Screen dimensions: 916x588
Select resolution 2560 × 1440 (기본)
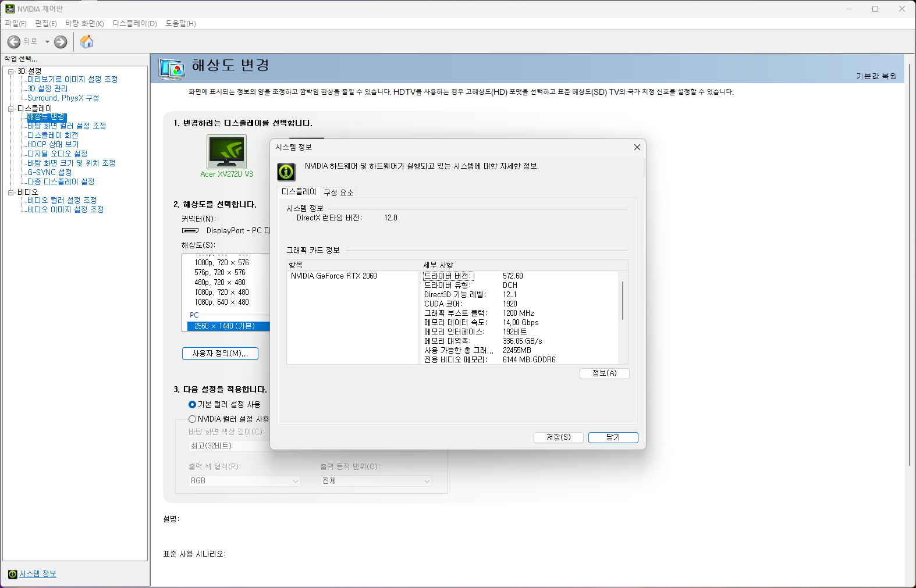point(229,326)
